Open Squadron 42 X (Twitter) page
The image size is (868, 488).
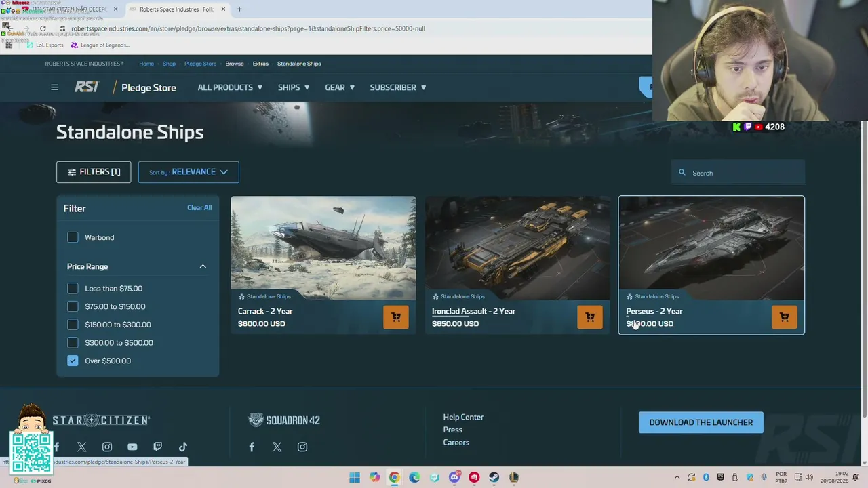(x=277, y=447)
